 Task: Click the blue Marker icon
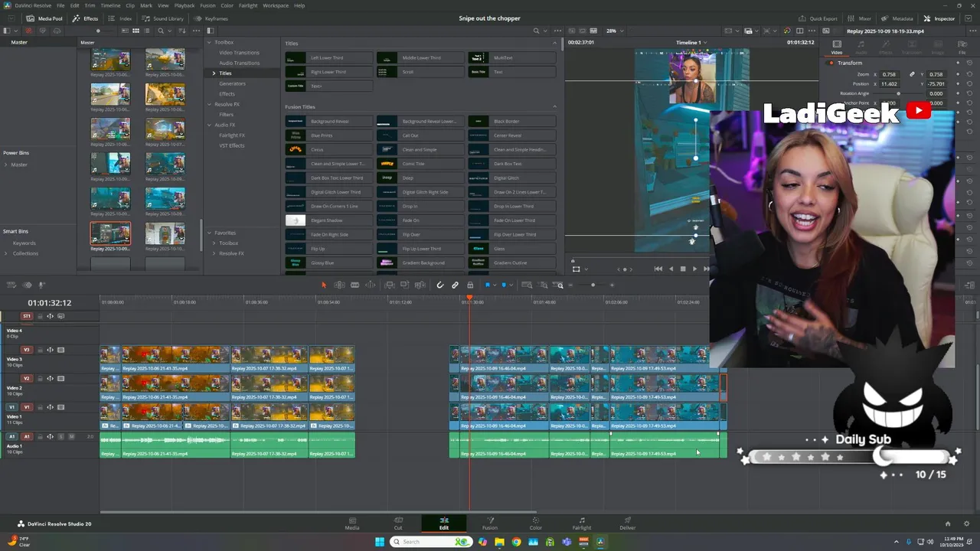tap(504, 285)
